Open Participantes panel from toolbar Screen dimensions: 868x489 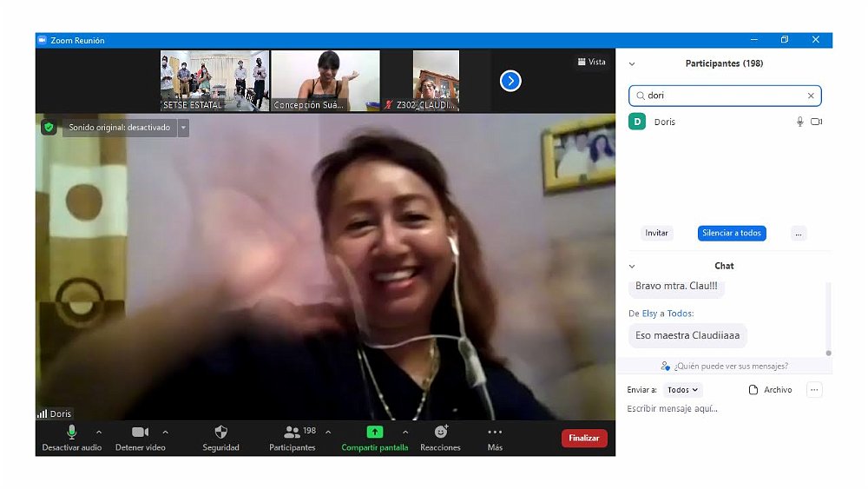[293, 432]
